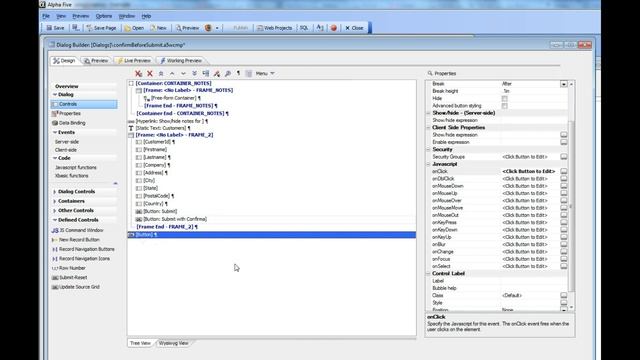Collapse the Defined Controls section
The width and height of the screenshot is (640, 360).
[55, 220]
